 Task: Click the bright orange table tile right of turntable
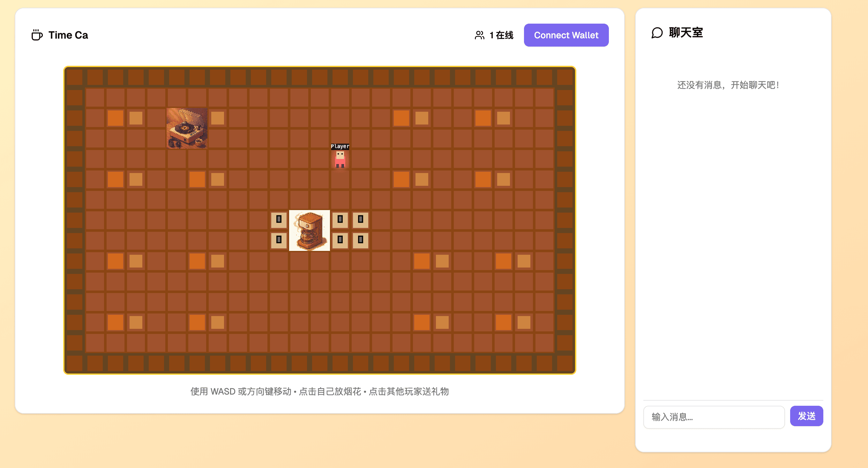pos(217,118)
